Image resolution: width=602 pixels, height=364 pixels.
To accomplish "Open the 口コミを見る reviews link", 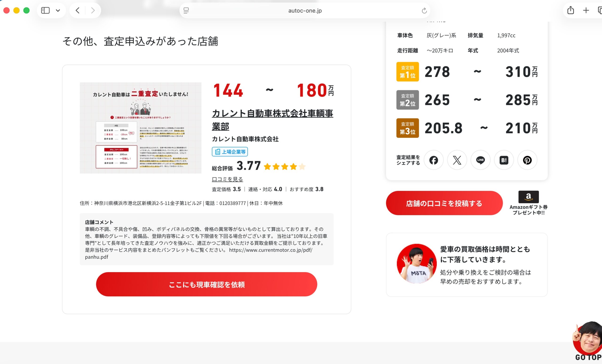I will tap(227, 179).
